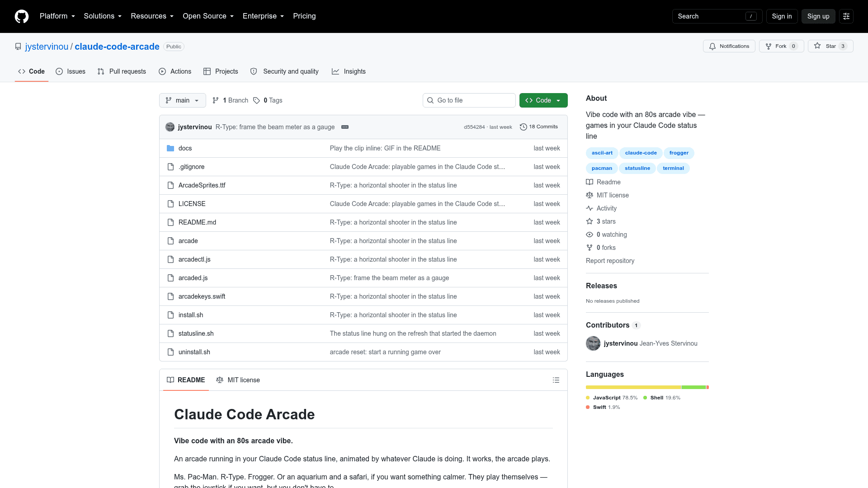Click the Sign up button
Screen dimensions: 868x488
tap(818, 16)
